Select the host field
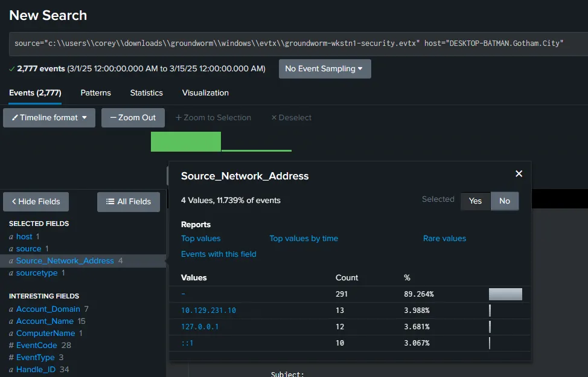This screenshot has height=377, width=588. point(24,237)
